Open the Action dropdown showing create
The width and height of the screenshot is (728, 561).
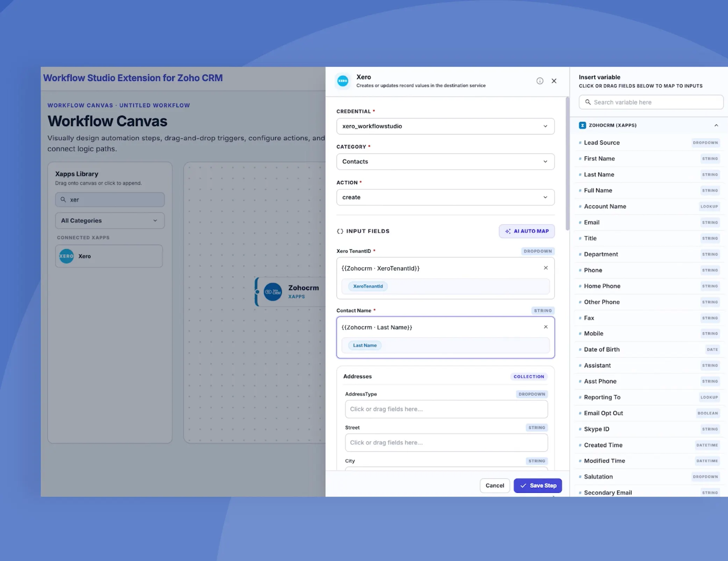coord(445,197)
